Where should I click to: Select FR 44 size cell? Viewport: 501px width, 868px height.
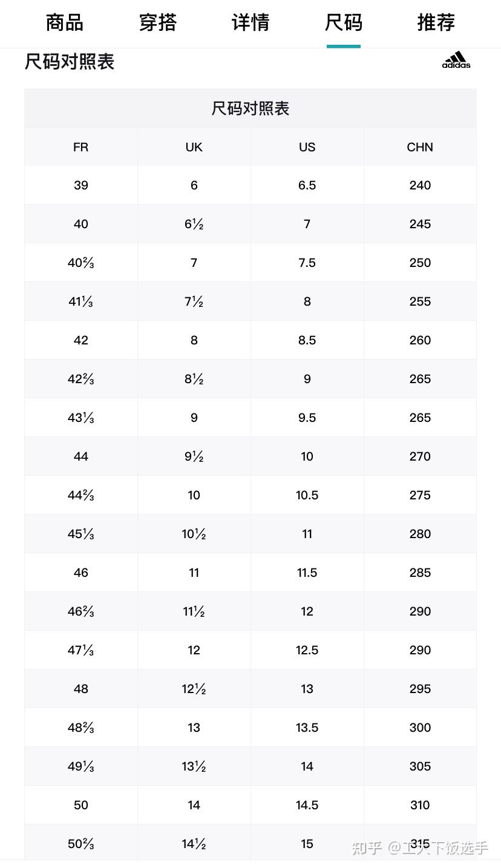(80, 456)
